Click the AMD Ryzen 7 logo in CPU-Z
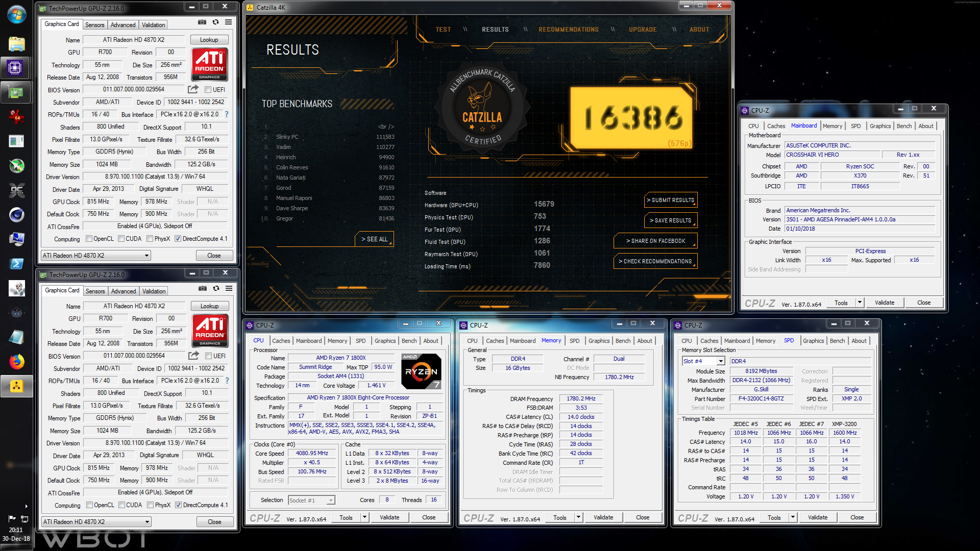The image size is (980, 551). 421,371
